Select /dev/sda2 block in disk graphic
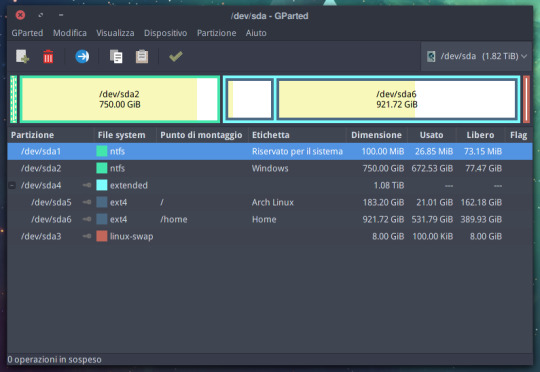Screen dimensions: 540x372 tap(120, 99)
